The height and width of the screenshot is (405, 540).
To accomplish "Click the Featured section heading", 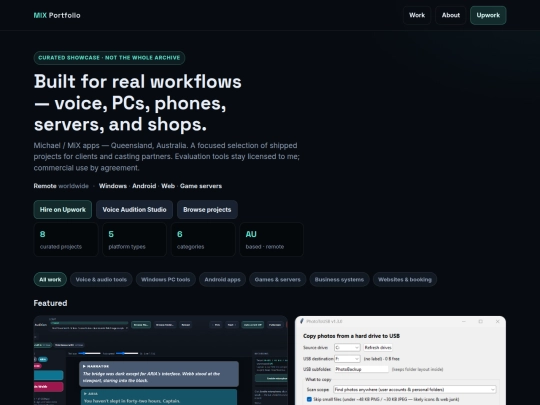I will tap(50, 303).
